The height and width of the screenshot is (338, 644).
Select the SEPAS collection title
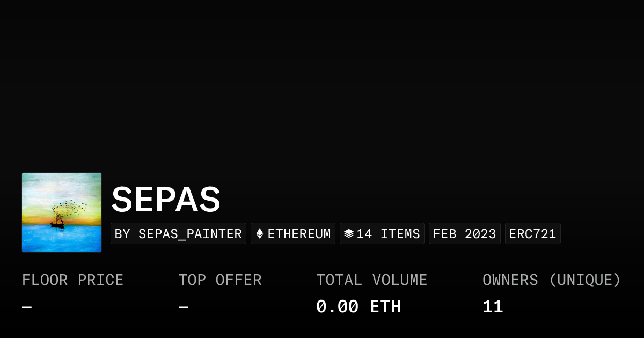pyautogui.click(x=166, y=200)
